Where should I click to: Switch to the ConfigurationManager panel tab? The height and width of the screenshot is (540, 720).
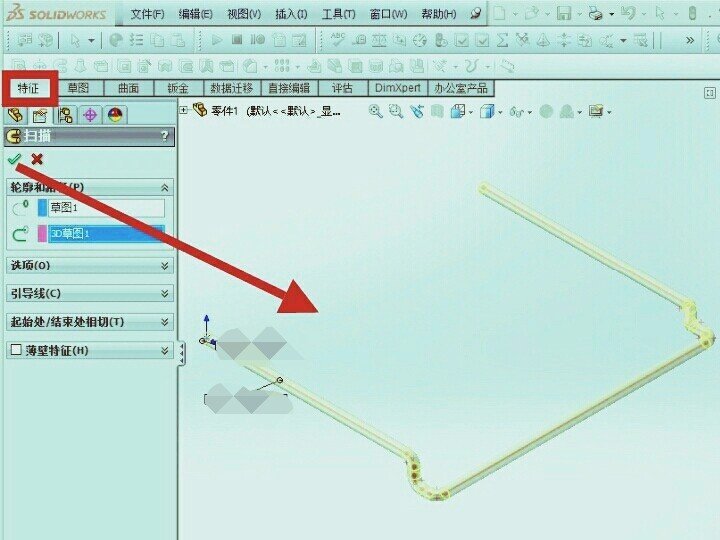click(65, 114)
